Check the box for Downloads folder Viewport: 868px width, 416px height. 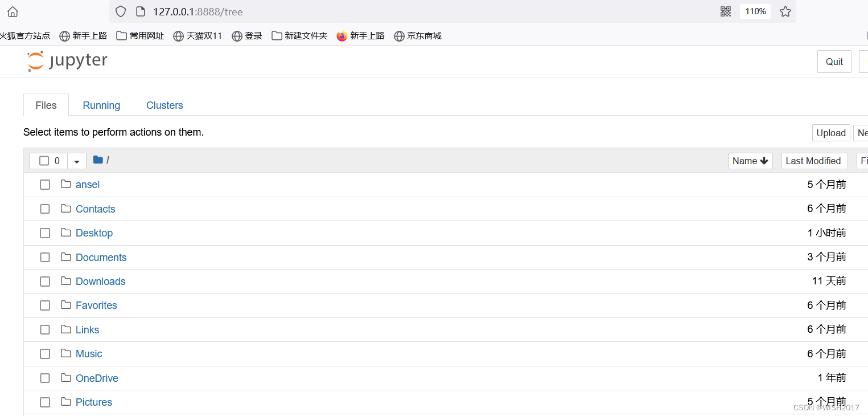point(45,282)
